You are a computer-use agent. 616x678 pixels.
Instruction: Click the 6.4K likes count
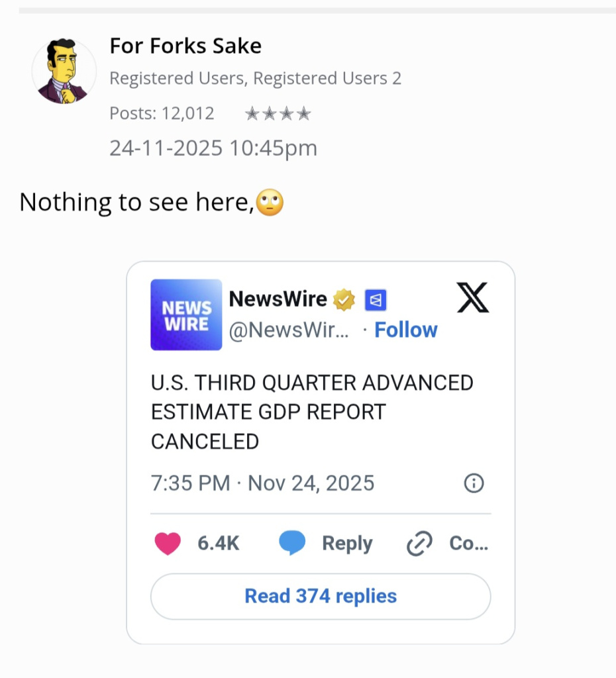(218, 544)
